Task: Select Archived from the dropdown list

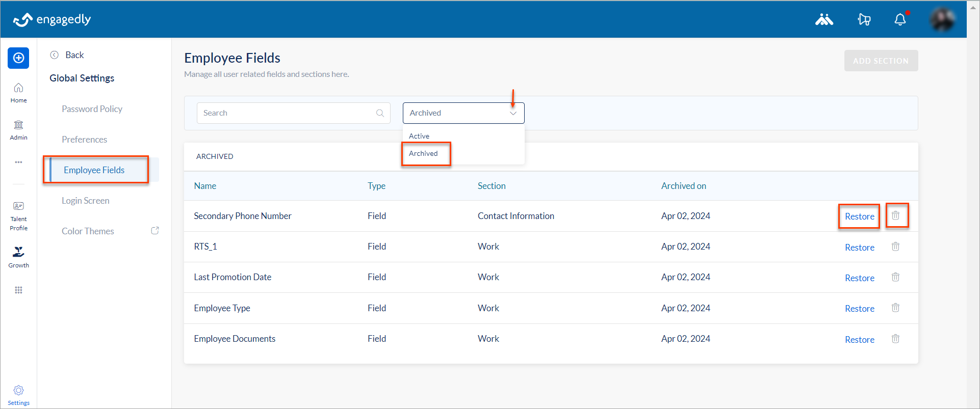Action: click(x=423, y=153)
